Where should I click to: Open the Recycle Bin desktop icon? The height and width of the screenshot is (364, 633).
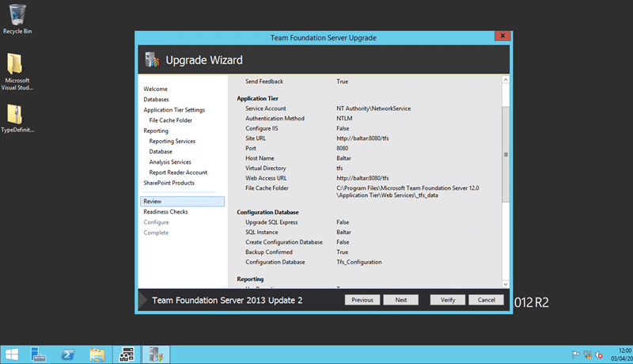(x=17, y=19)
